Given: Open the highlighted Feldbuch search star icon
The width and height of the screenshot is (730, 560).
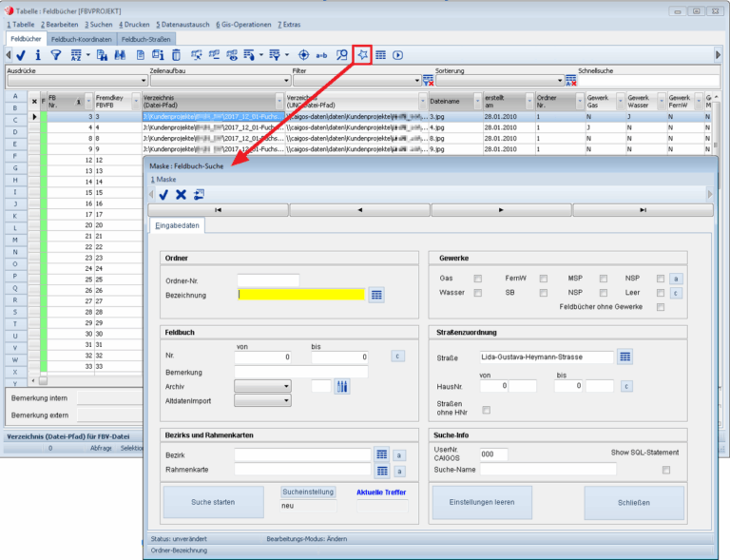Looking at the screenshot, I should (362, 55).
